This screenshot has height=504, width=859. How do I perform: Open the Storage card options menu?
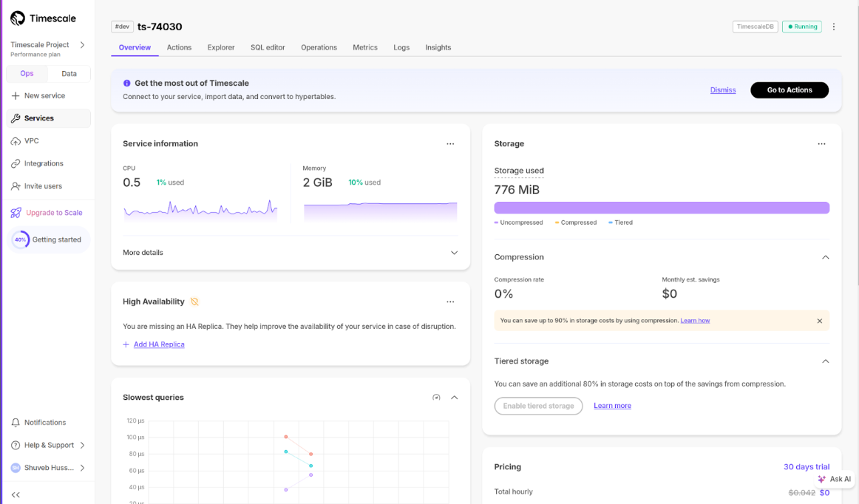pyautogui.click(x=821, y=144)
